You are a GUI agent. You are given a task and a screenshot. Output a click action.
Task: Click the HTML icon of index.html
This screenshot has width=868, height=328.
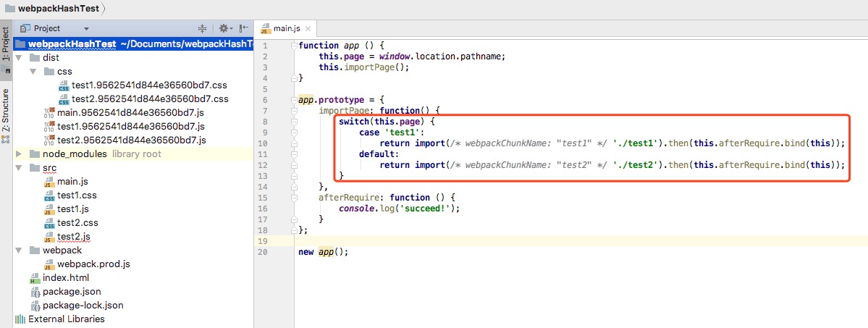click(x=34, y=278)
